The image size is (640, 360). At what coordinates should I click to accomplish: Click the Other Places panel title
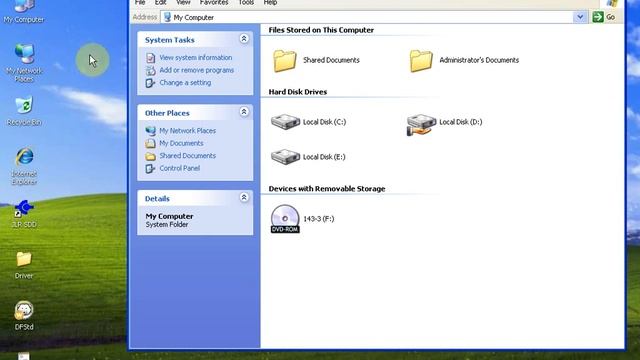coord(167,113)
